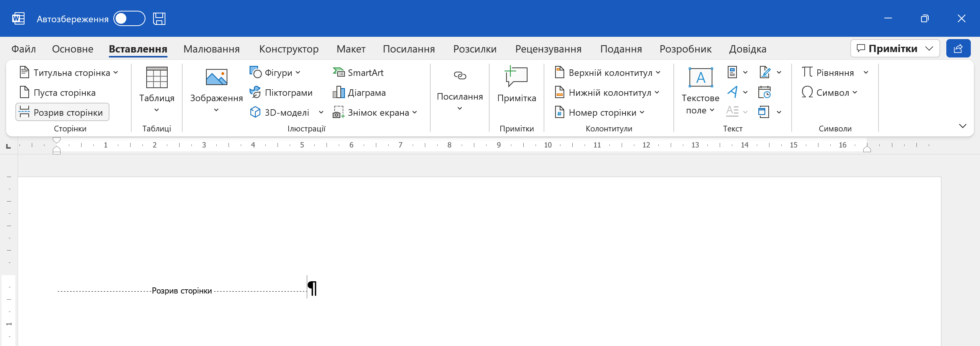Save the document with the save icon
This screenshot has height=346, width=980.
[x=160, y=18]
